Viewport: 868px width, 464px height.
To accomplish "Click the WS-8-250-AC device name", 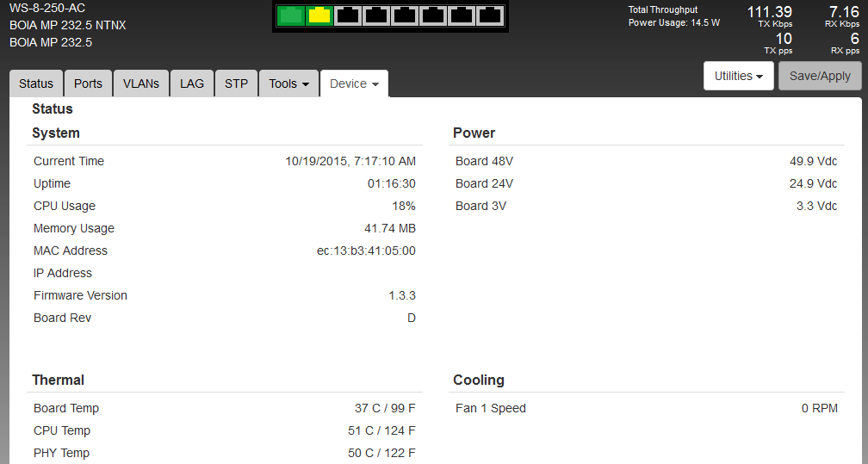I will point(47,8).
